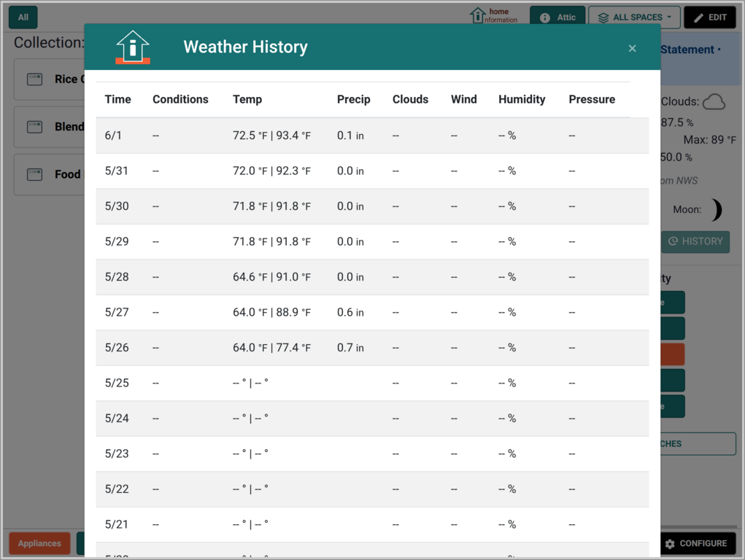Select the 5/29 date cell
This screenshot has width=745, height=560.
click(117, 241)
